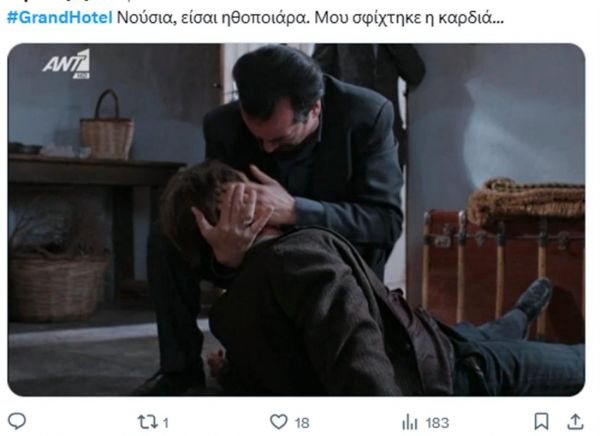Open the tweet's embedded TV scene image
The height and width of the screenshot is (436, 600).
coord(296,220)
